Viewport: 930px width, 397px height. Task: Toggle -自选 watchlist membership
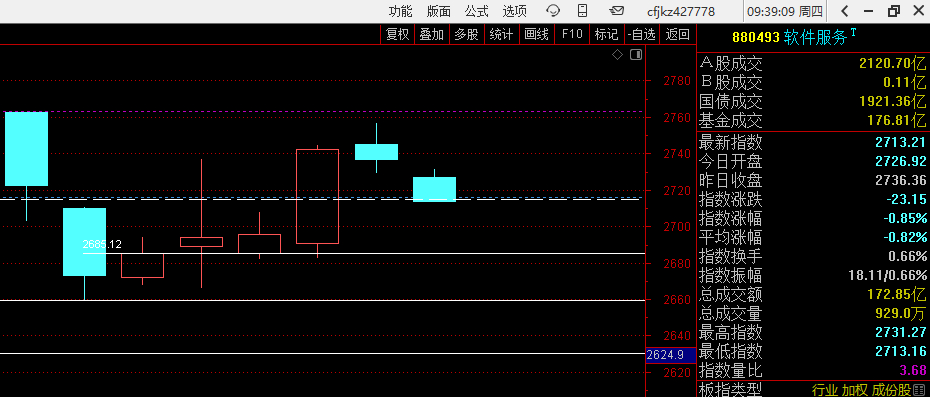point(642,34)
